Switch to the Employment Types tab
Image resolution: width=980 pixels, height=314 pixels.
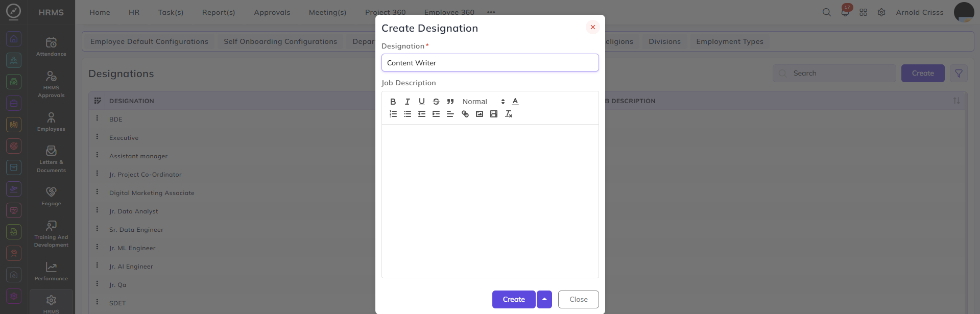tap(729, 41)
